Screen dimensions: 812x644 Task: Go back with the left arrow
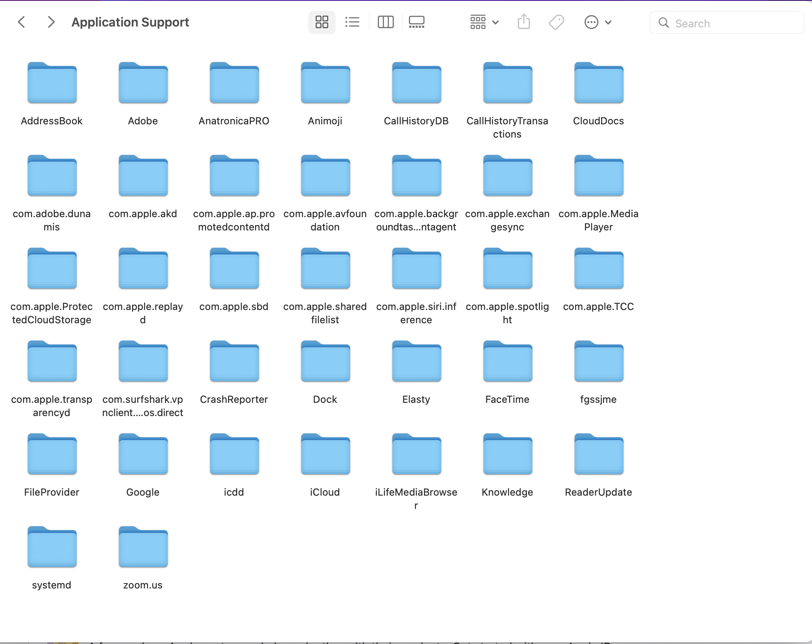[22, 22]
